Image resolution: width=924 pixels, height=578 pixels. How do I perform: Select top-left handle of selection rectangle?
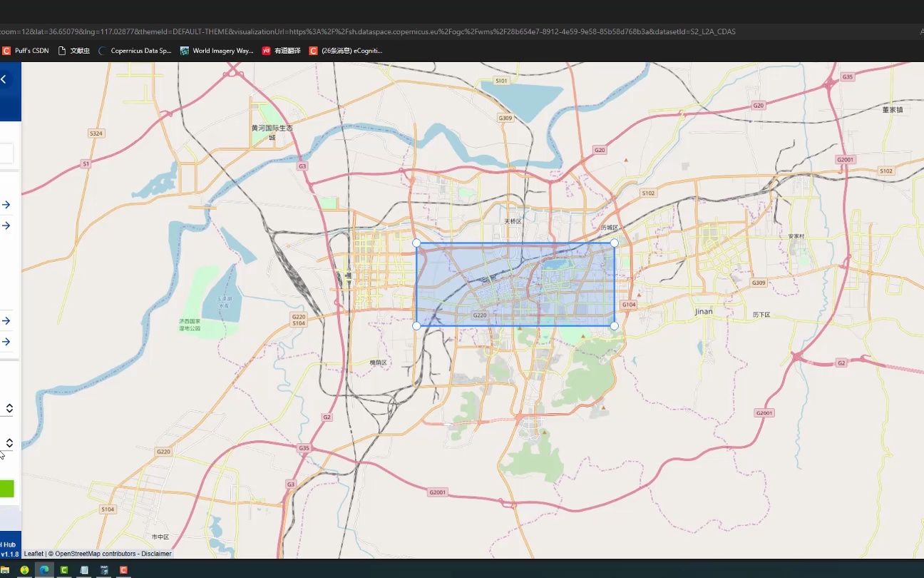coord(417,243)
